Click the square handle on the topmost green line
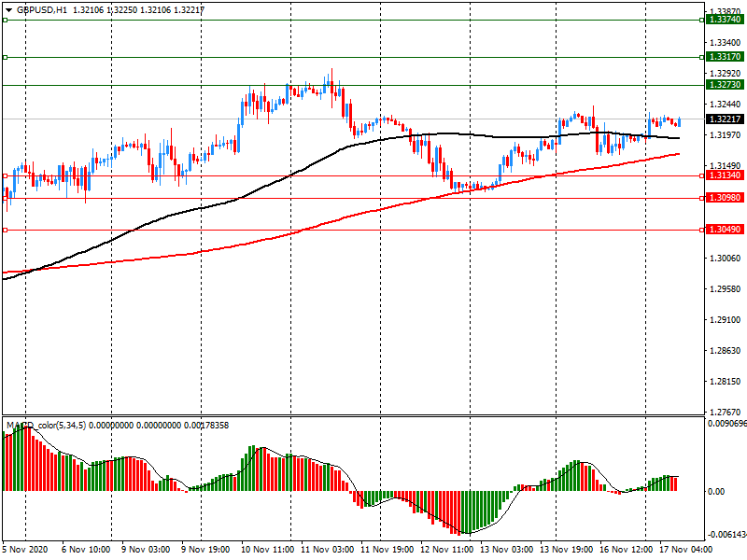The image size is (747, 560). click(5, 20)
